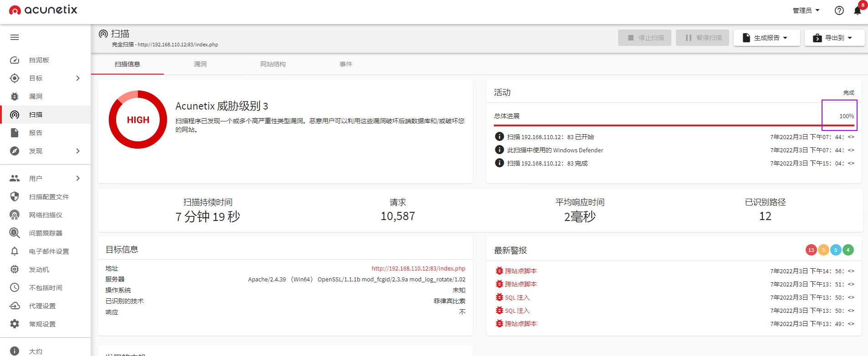Open the 网络扫描仪 icon
Screen dimensions: 868x356
[x=15, y=215]
